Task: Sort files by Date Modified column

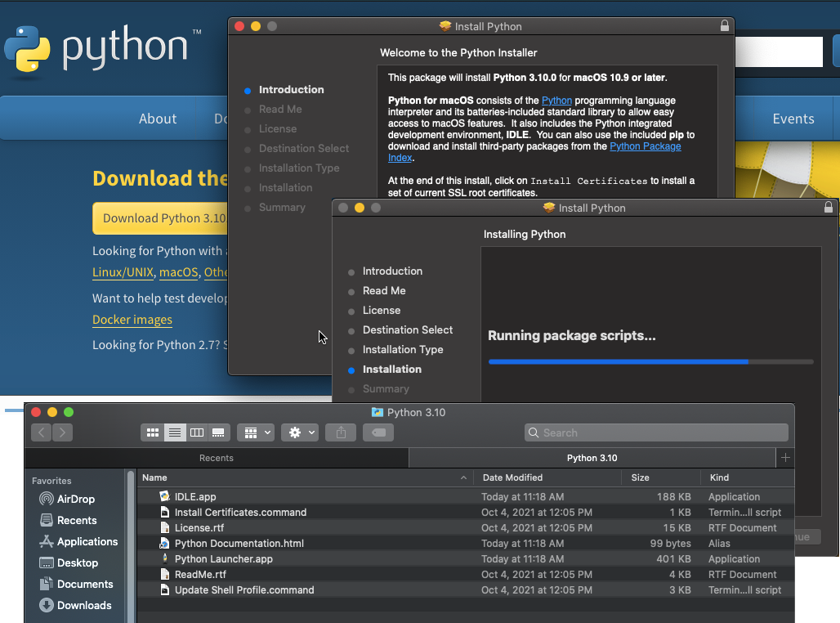Action: pos(512,477)
